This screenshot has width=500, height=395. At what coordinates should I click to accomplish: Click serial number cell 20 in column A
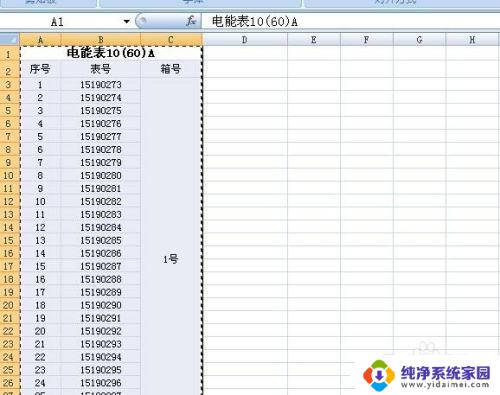(40, 331)
